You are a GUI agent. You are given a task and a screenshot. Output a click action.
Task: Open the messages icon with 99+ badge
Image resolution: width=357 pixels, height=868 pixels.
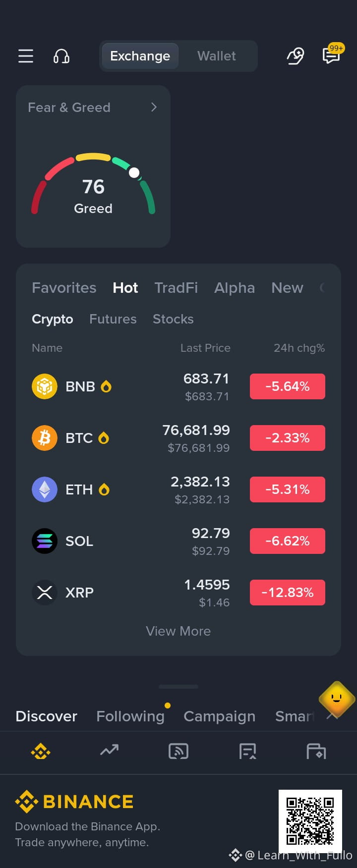click(332, 55)
